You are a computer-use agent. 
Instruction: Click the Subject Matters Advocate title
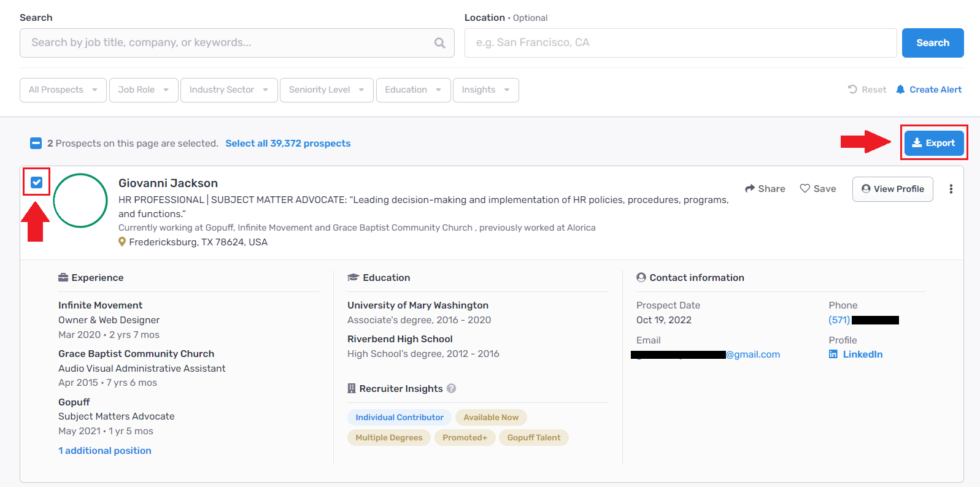point(117,416)
